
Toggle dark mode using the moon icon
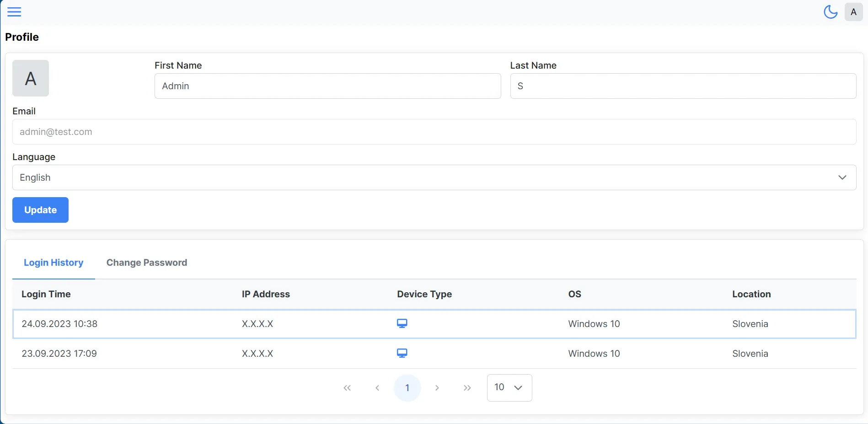(830, 12)
